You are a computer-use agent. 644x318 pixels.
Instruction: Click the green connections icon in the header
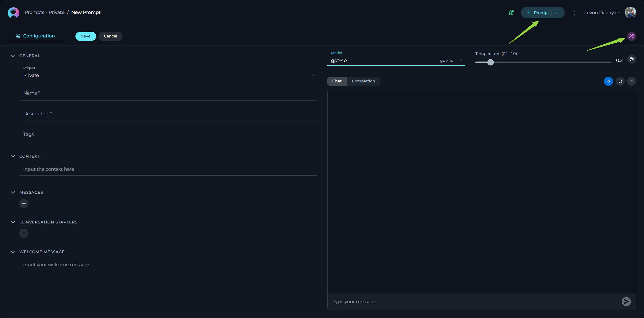point(511,12)
